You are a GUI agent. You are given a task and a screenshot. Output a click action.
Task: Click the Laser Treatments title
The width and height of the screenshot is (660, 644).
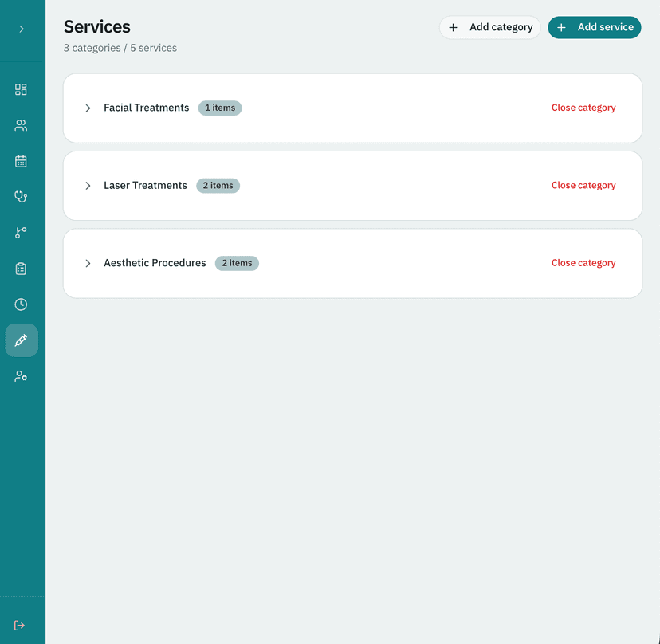tap(145, 185)
